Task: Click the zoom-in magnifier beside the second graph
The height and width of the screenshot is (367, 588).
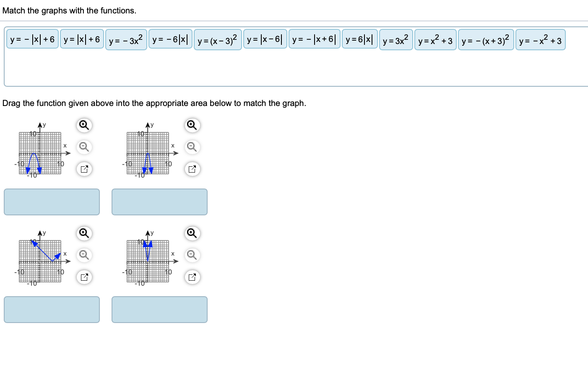Action: pos(192,125)
